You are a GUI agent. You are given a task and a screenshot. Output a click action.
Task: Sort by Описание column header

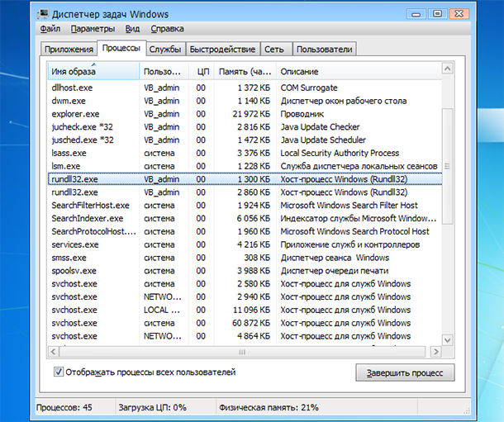point(359,71)
